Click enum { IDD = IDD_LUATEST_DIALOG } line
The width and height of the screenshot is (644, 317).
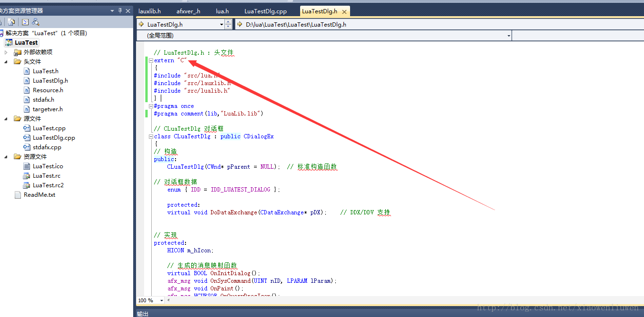click(224, 190)
